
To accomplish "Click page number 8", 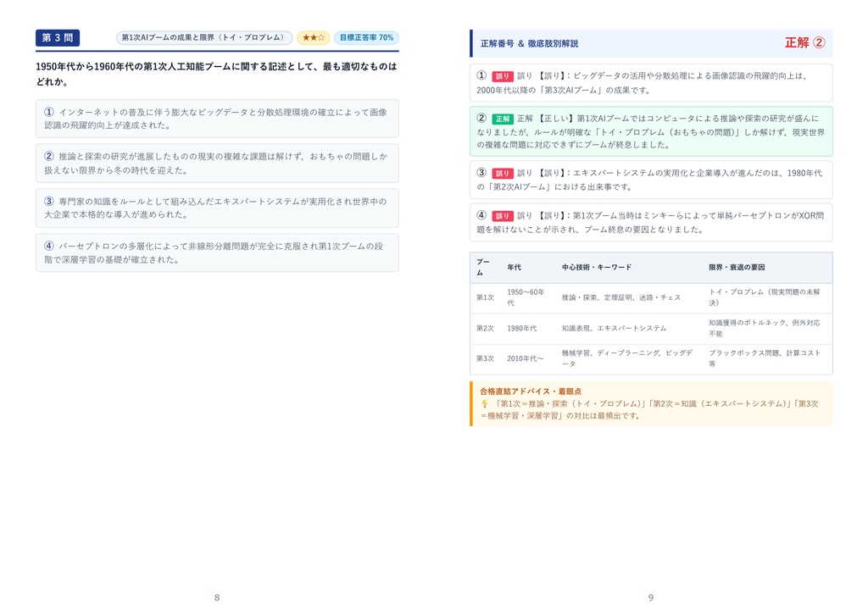I will (217, 597).
